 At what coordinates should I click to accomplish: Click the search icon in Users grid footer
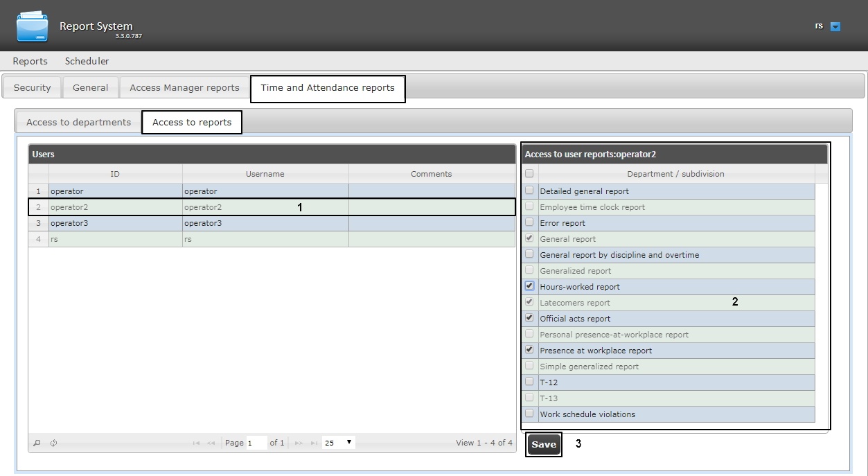click(37, 443)
